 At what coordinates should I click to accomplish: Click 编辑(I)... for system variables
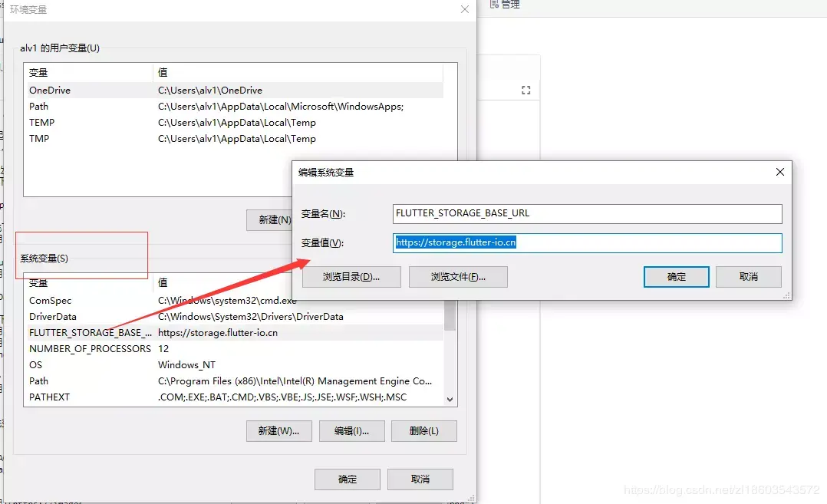click(352, 430)
